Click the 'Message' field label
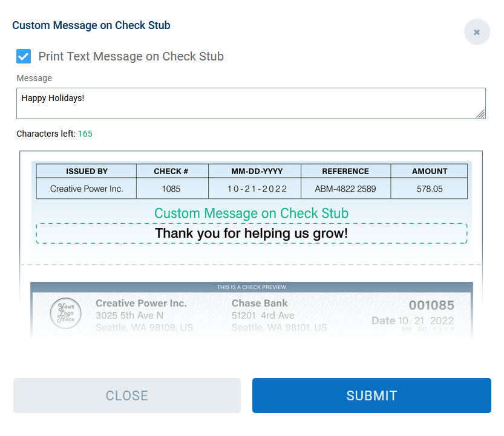504x436 pixels. click(x=34, y=78)
